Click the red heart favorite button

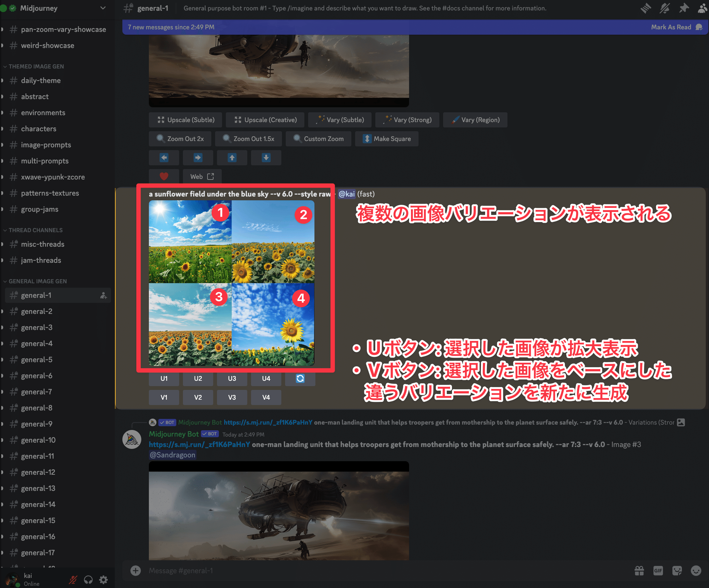pyautogui.click(x=164, y=176)
